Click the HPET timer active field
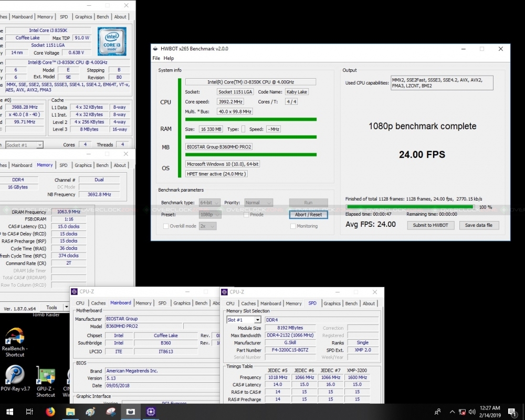The image size is (525, 420). [x=217, y=174]
